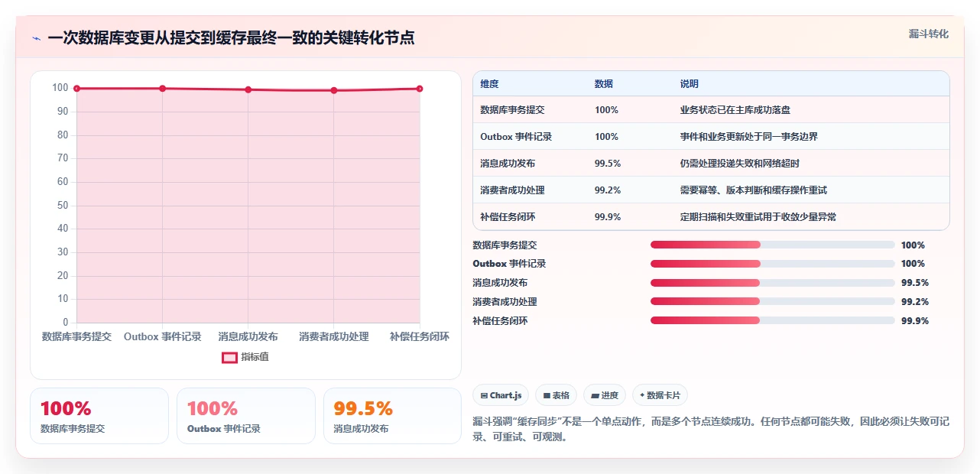Click y-axis value 100 on chart
980x474 pixels.
click(x=60, y=88)
